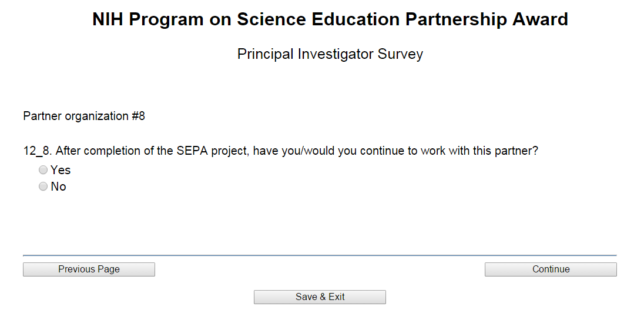Answer Yes to continuing with this partner
The image size is (644, 323).
pos(43,170)
